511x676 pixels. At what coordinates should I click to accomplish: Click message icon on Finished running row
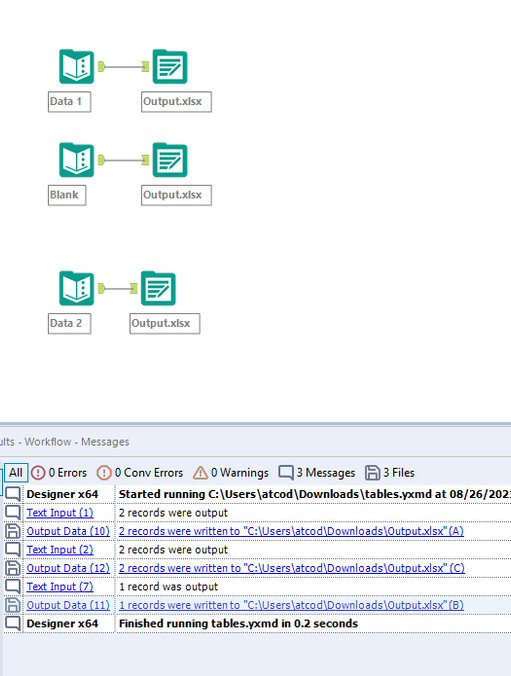(x=13, y=623)
